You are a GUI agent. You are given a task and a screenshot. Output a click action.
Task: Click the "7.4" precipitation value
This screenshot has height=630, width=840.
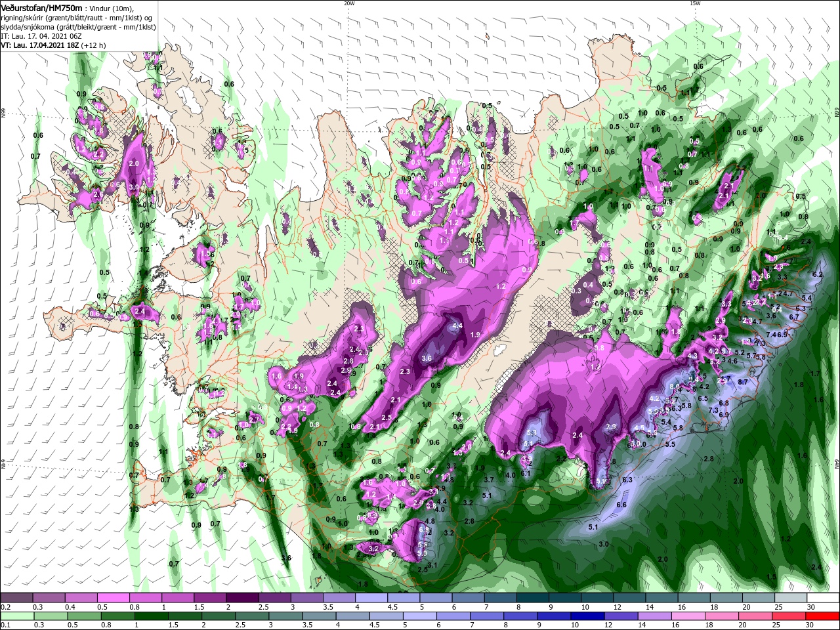click(x=770, y=335)
